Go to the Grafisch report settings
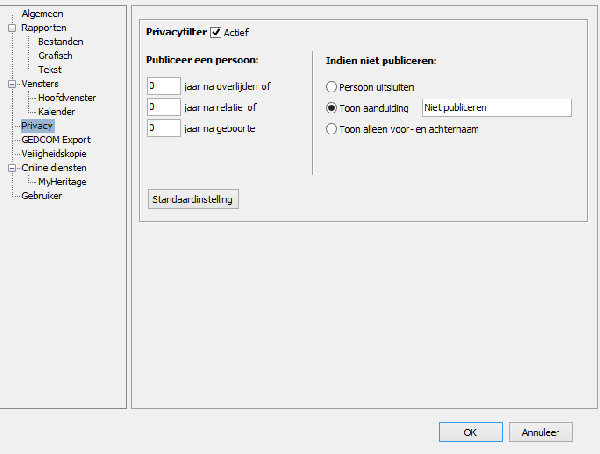This screenshot has height=454, width=600. pyautogui.click(x=55, y=56)
